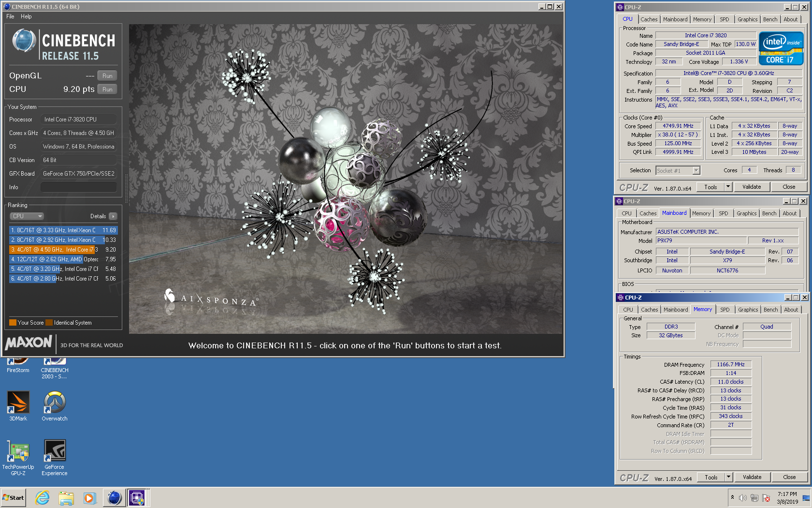Click the MAXON logo at bottom left
The image size is (812, 508).
[29, 343]
